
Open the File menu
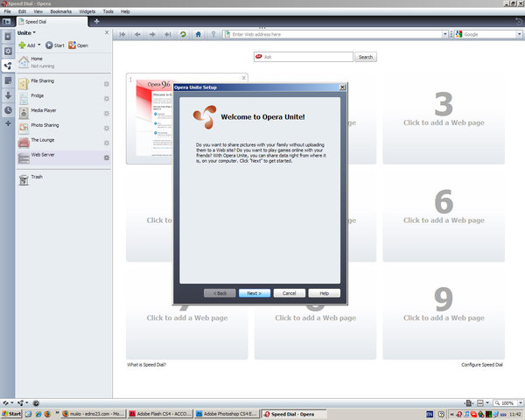coord(7,11)
